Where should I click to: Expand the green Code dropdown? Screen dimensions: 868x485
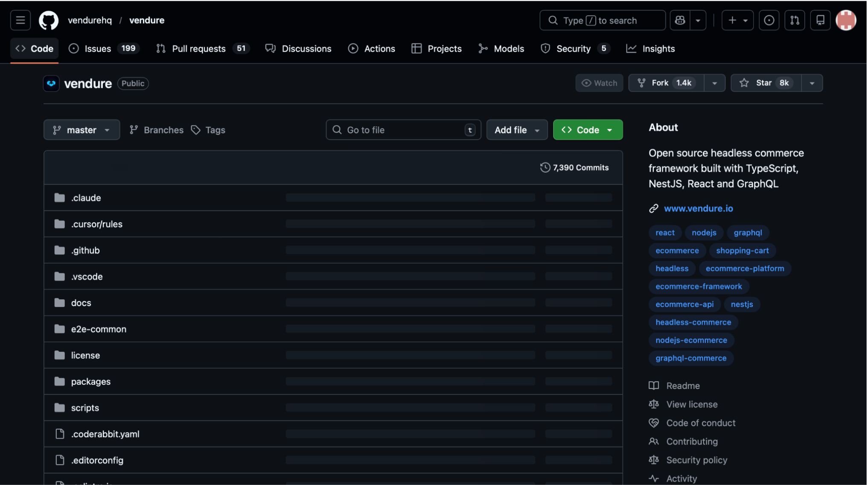609,130
